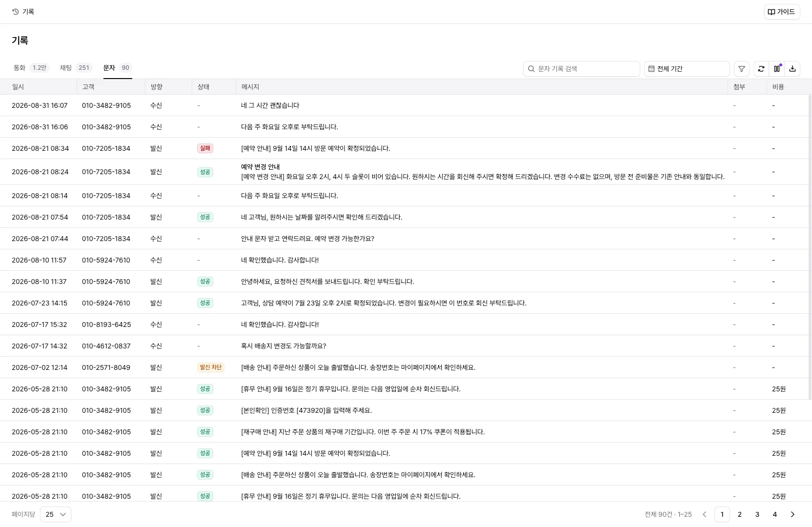Open the 페이지당 25 dropdown
Viewport: 812px width, 527px height.
(x=56, y=514)
